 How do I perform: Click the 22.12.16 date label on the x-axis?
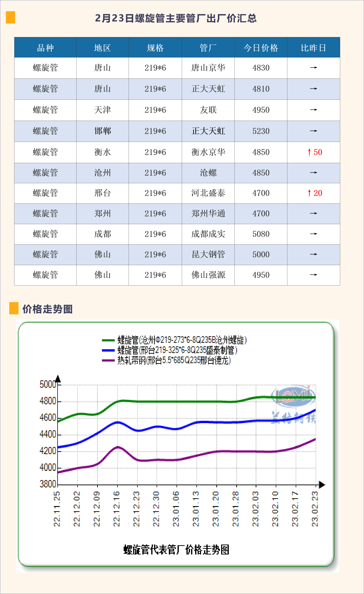[x=117, y=509]
